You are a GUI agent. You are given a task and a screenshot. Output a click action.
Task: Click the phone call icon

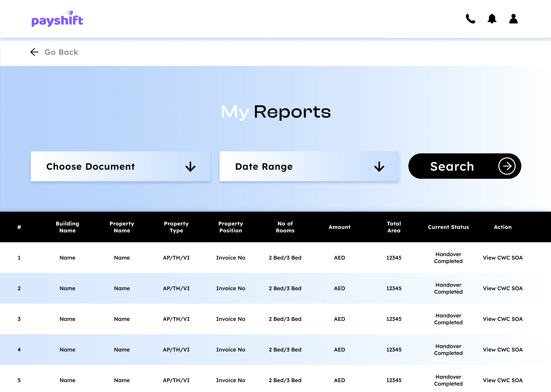click(470, 19)
